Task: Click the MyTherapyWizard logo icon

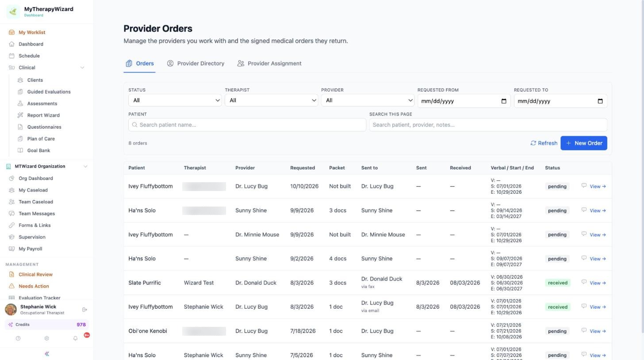Action: tap(13, 11)
